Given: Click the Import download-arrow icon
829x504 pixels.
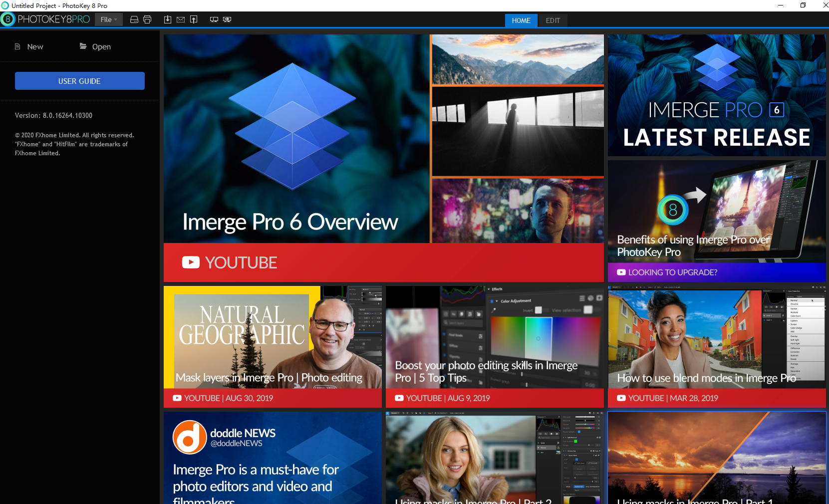Looking at the screenshot, I should coord(168,19).
